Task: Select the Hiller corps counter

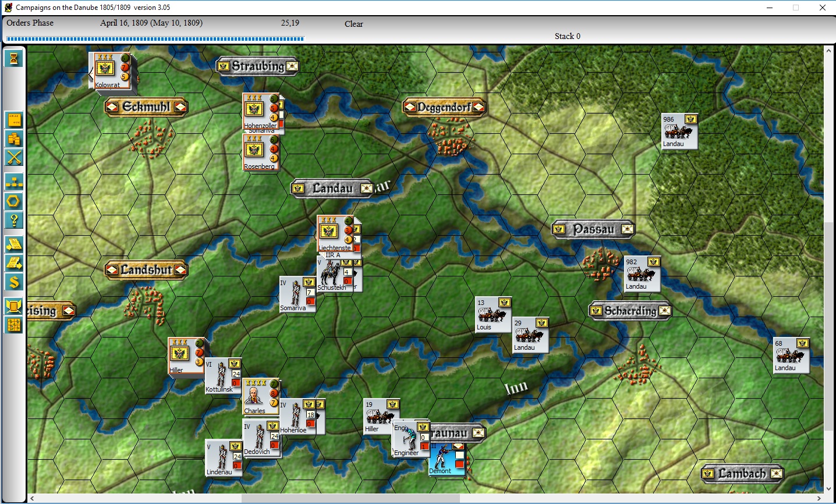Action: tap(186, 356)
